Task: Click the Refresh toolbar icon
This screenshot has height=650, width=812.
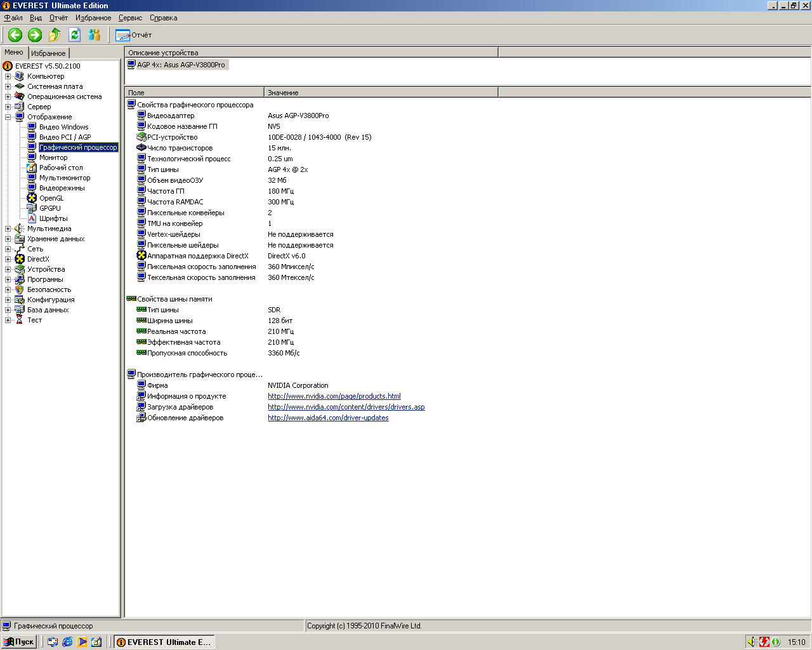Action: click(x=74, y=35)
